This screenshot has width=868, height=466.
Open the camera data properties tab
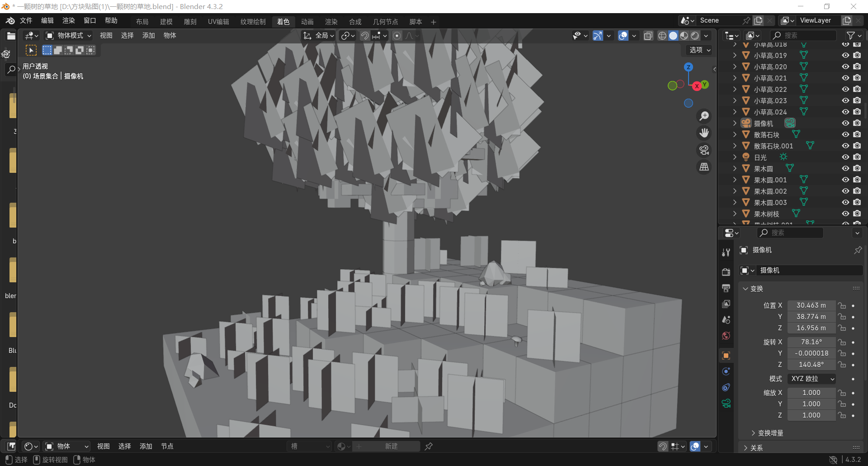tap(726, 404)
